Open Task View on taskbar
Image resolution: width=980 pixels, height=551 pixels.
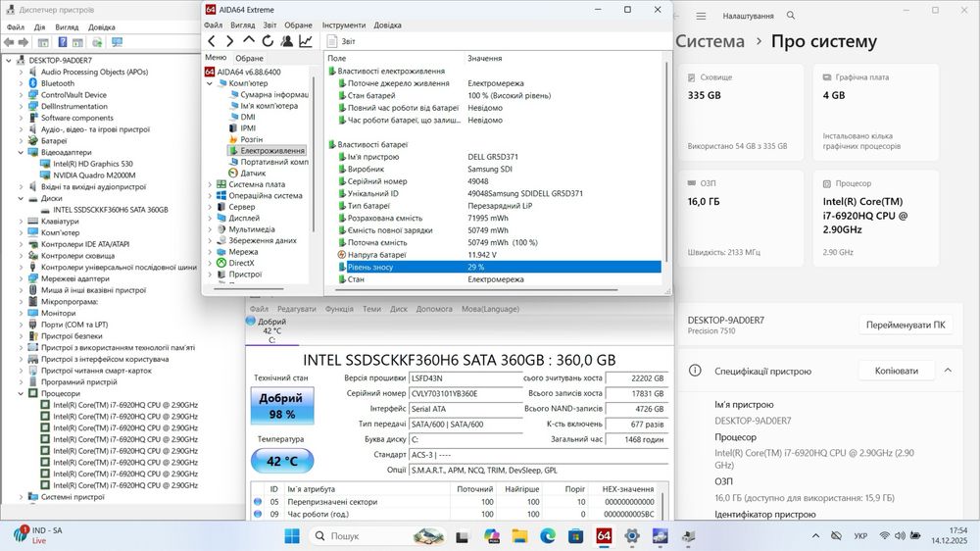point(462,536)
